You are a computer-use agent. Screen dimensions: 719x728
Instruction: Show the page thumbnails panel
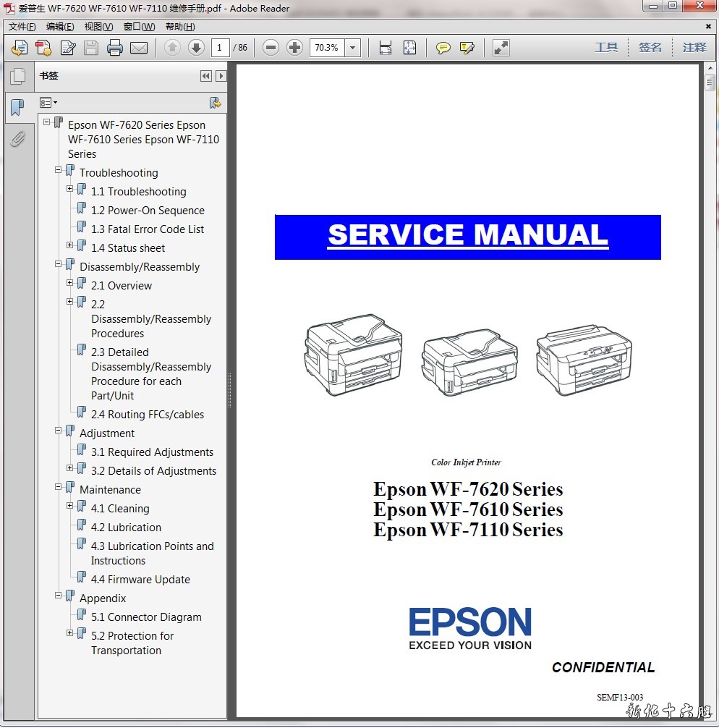pos(17,76)
